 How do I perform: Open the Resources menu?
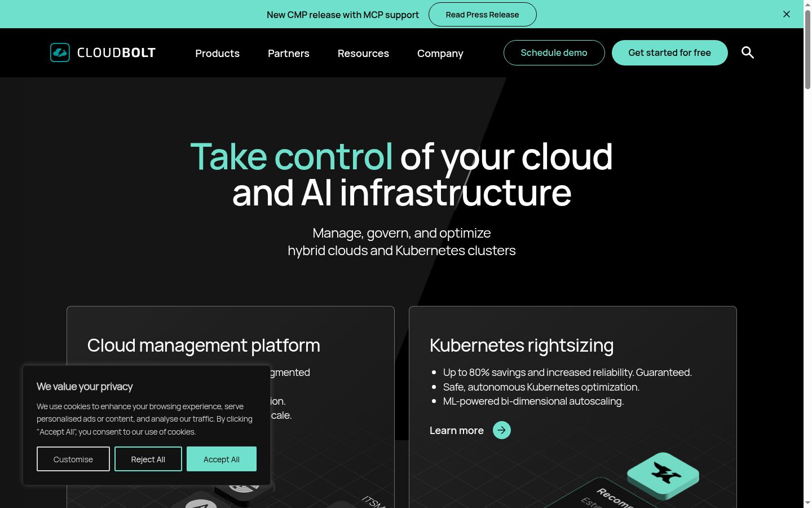[x=363, y=53]
